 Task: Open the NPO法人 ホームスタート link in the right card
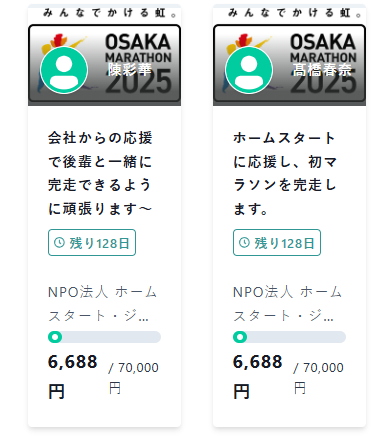[287, 304]
